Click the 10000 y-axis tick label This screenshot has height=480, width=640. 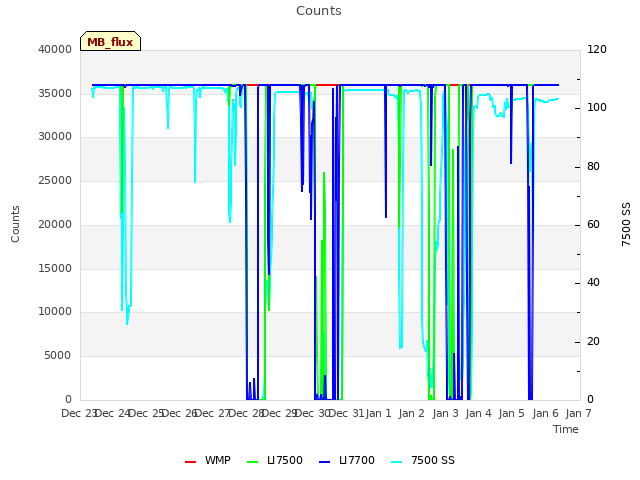(55, 311)
